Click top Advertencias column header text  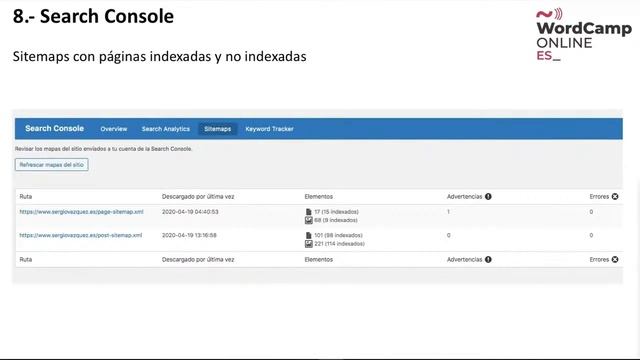tap(464, 197)
